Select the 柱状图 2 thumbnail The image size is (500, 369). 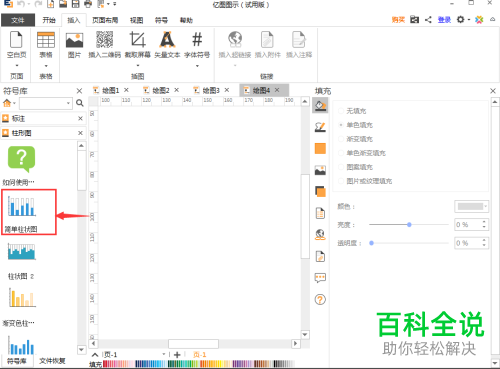22,252
